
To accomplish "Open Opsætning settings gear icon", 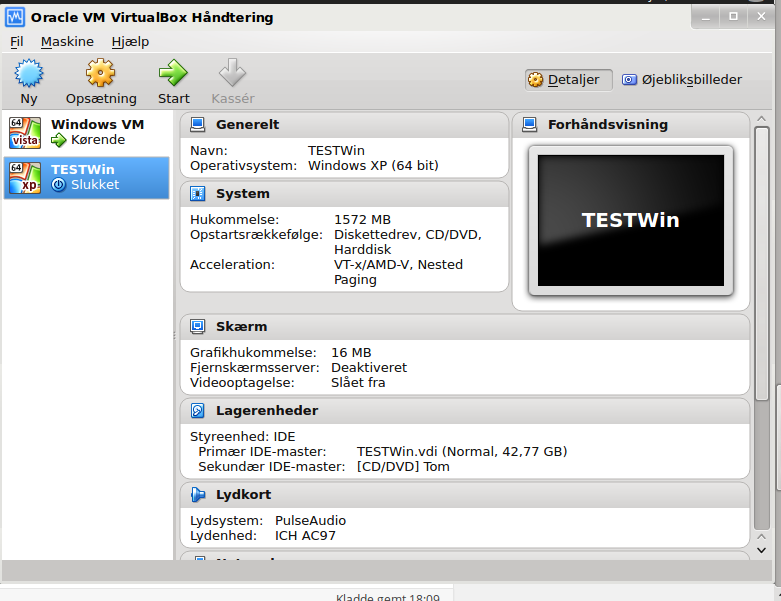I will coord(101,73).
